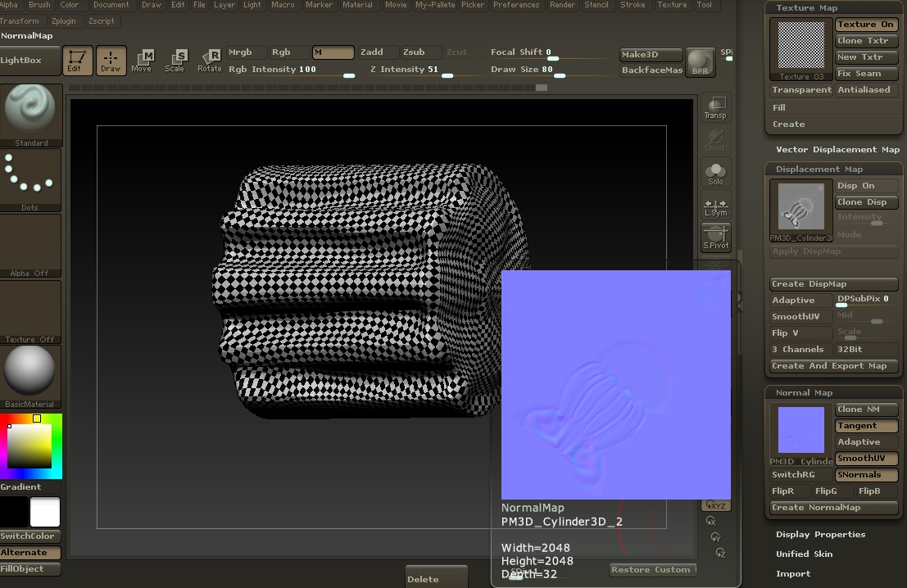The image size is (907, 588).
Task: Collapse the Displacement Map section
Action: pyautogui.click(x=819, y=170)
